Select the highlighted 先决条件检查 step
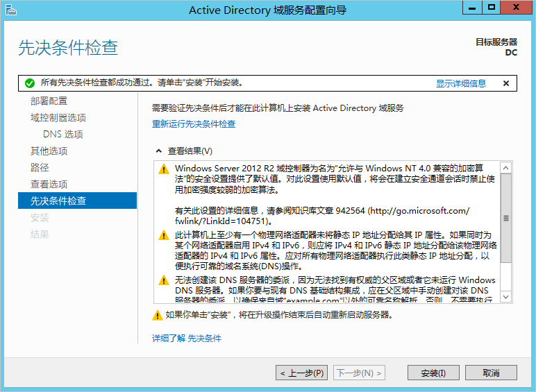Viewport: 536px width, 392px height. pos(77,201)
